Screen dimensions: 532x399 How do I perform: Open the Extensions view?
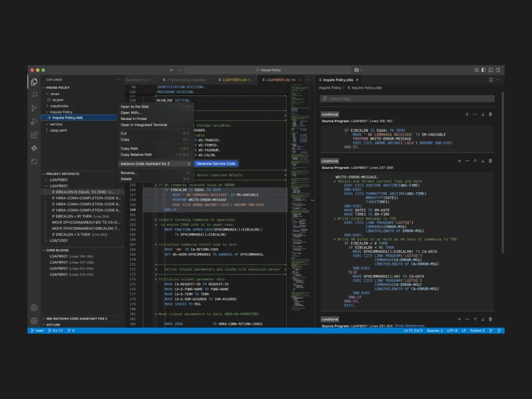[34, 135]
